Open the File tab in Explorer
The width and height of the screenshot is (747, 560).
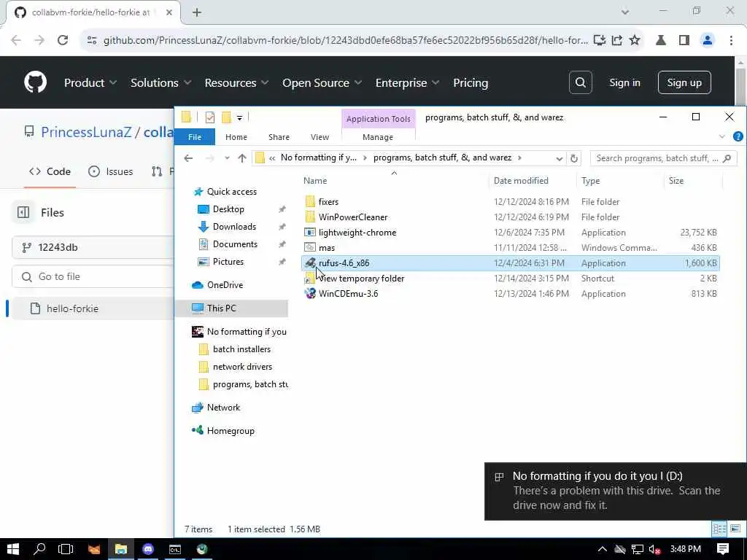[195, 137]
